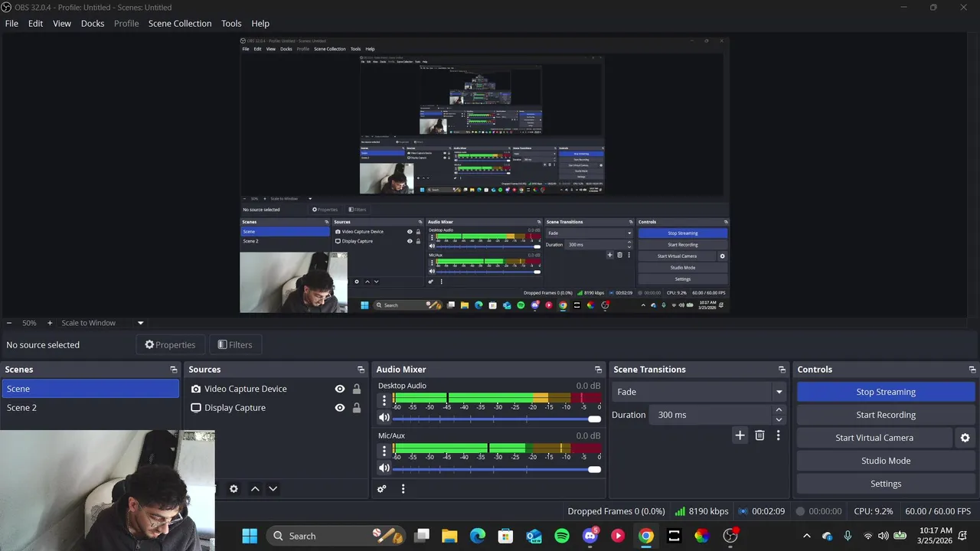Viewport: 980px width, 551px height.
Task: Decrease transition Duration with down arrow
Action: pyautogui.click(x=779, y=419)
